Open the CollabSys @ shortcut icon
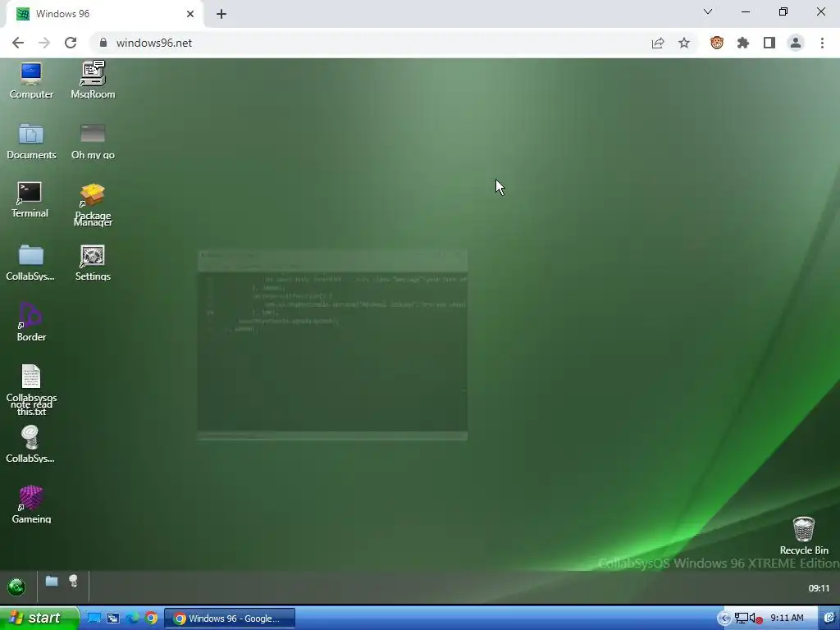This screenshot has width=840, height=630. 30,444
